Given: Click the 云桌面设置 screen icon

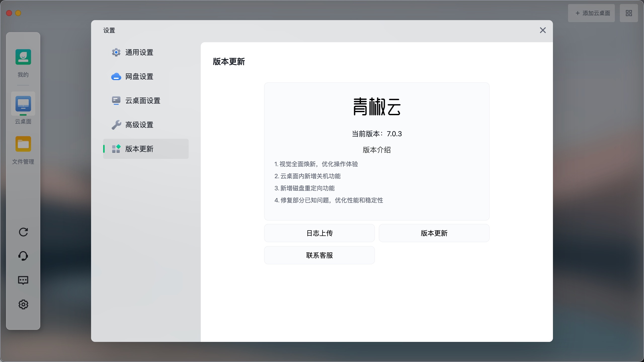Looking at the screenshot, I should pos(116,101).
